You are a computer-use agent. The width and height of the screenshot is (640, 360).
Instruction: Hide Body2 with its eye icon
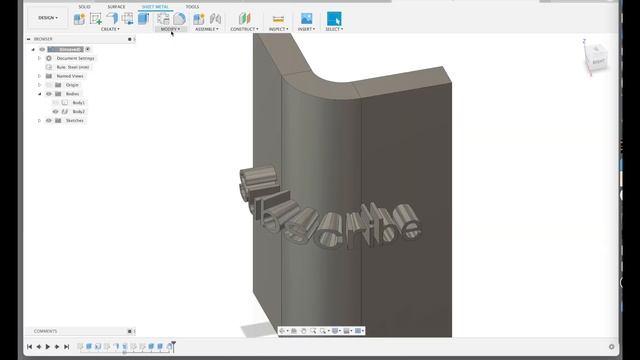point(56,111)
